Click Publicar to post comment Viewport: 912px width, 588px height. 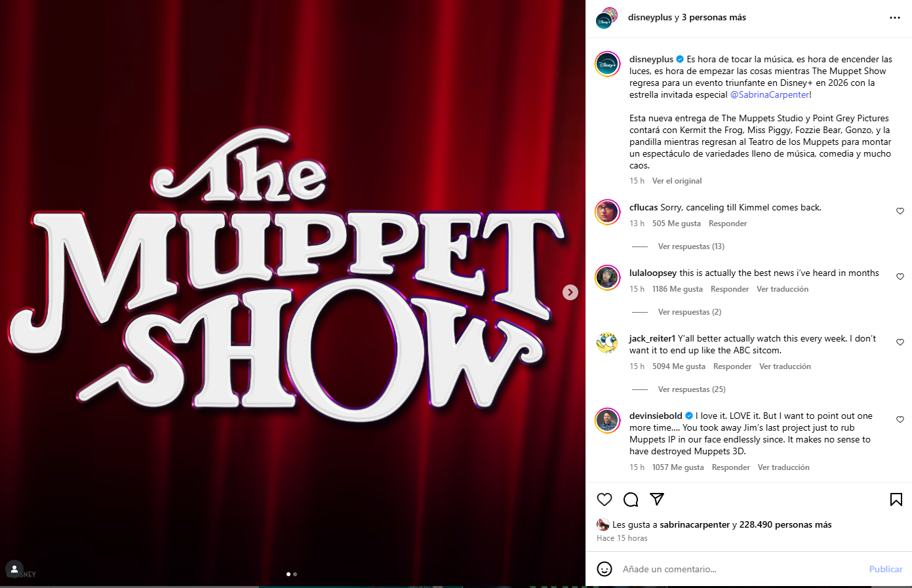tap(886, 569)
